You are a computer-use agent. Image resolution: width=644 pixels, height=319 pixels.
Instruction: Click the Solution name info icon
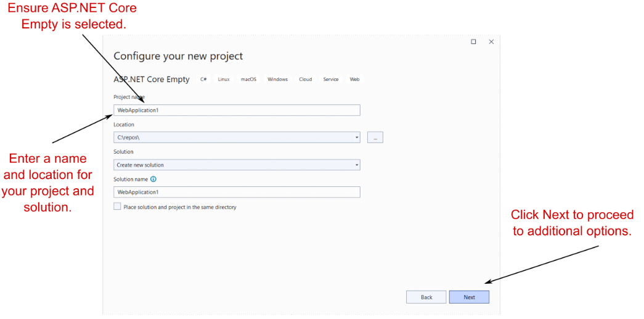(153, 179)
